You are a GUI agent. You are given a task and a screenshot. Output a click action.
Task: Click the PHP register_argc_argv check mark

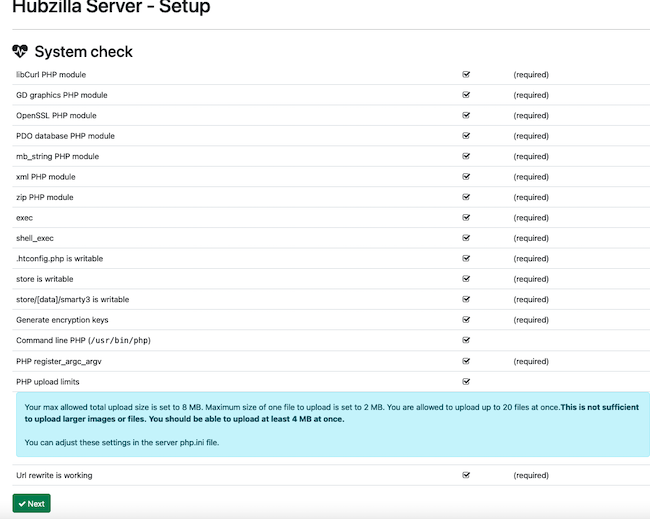(466, 361)
